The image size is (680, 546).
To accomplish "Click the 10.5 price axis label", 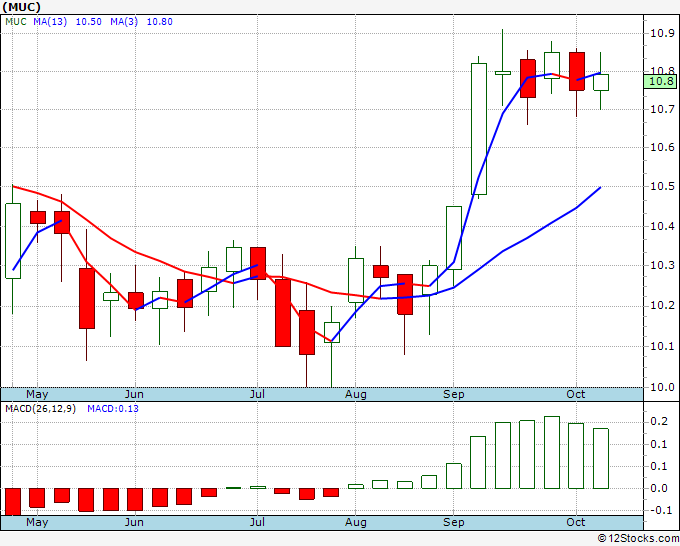I will 662,186.
